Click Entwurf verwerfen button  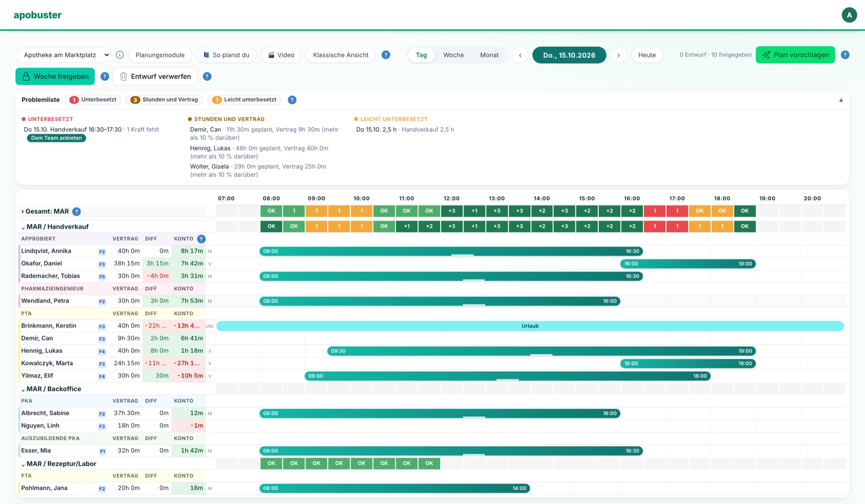[155, 76]
